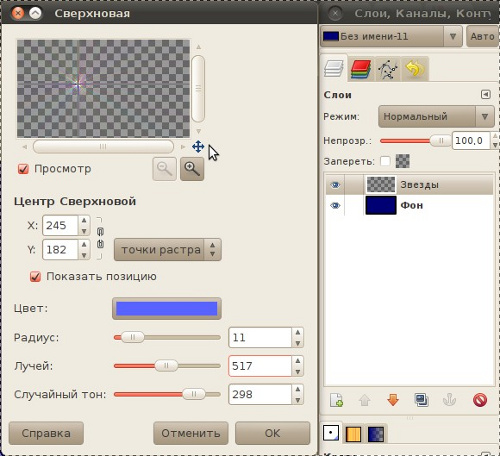Duplicate the selected layer
The image size is (500, 456).
(422, 400)
